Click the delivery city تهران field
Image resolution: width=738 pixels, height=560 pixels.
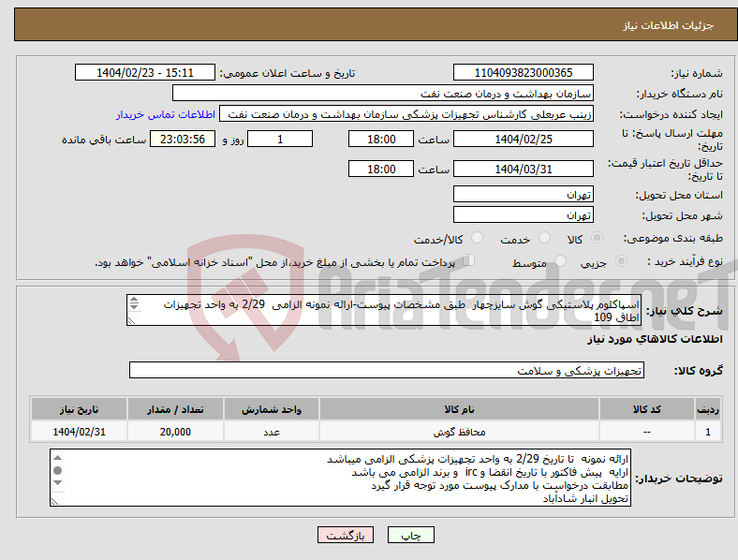523,214
